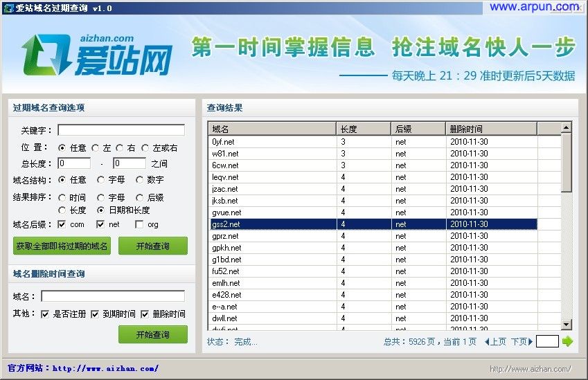The width and height of the screenshot is (588, 380).
Task: Sort results by 日期和长度
Action: (100, 210)
